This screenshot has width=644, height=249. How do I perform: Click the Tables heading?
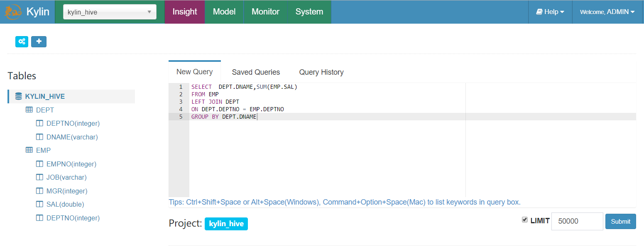tap(22, 76)
